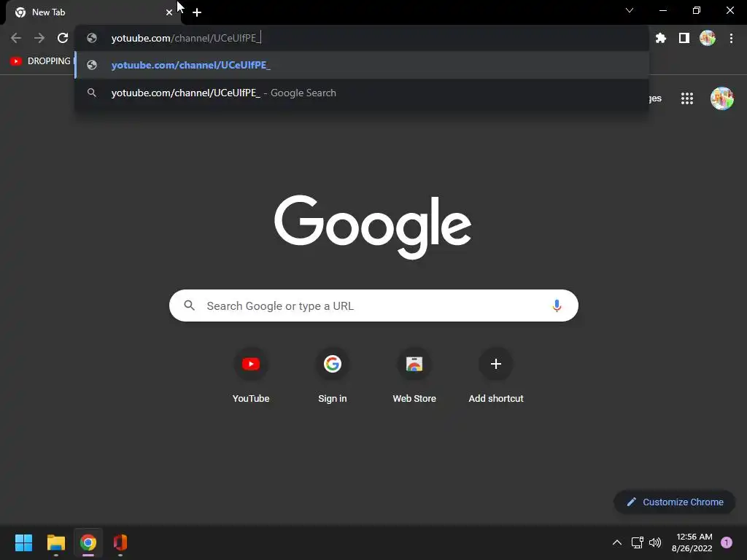The height and width of the screenshot is (560, 747).
Task: Open the Extensions puzzle icon
Action: pyautogui.click(x=661, y=38)
